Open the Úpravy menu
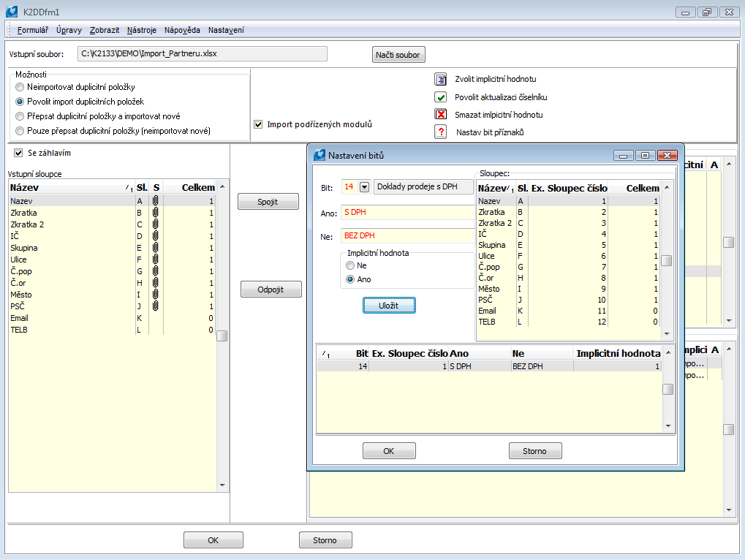745x560 pixels. [x=69, y=30]
